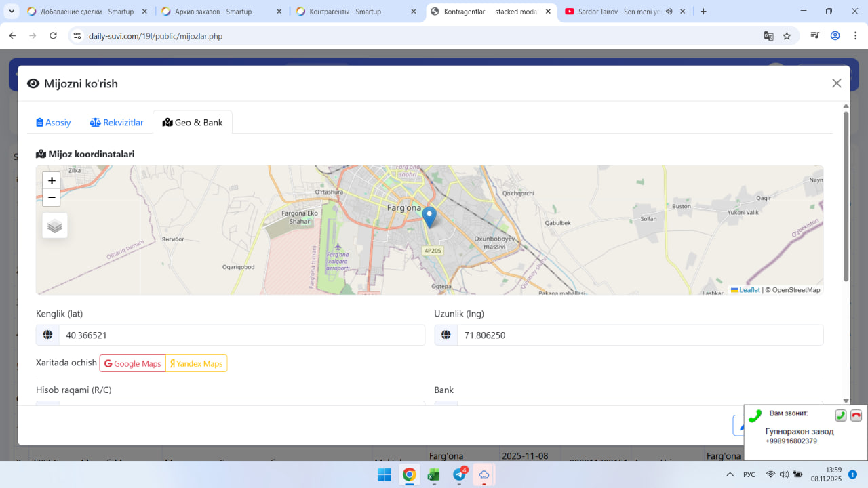Answer the incoming call with green button
Screen dimensions: 868x488
(x=840, y=415)
